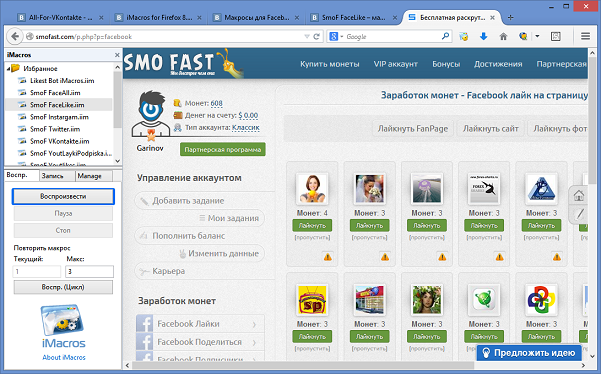Viewport: 601px width, 374px height.
Task: Expand the Facebook Поделиться menu chevron
Action: 254,342
